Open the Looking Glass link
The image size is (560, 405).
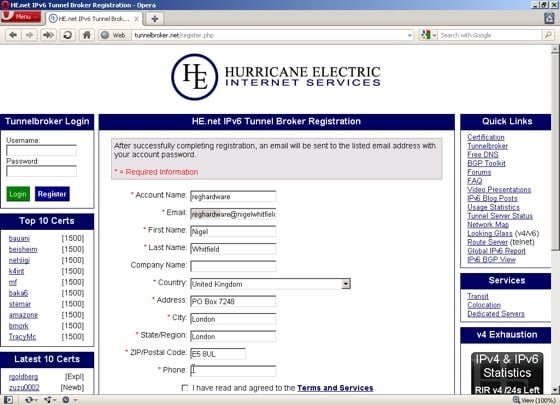click(x=490, y=233)
